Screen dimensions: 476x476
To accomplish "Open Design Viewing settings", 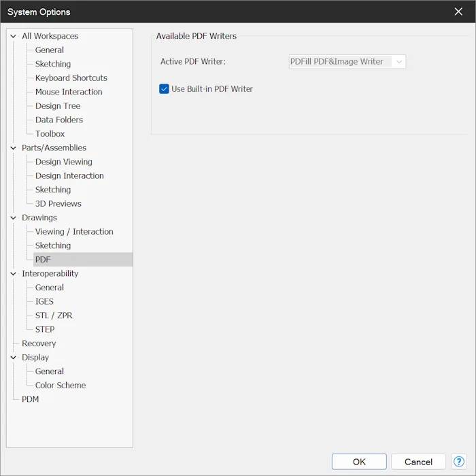I will coord(63,162).
